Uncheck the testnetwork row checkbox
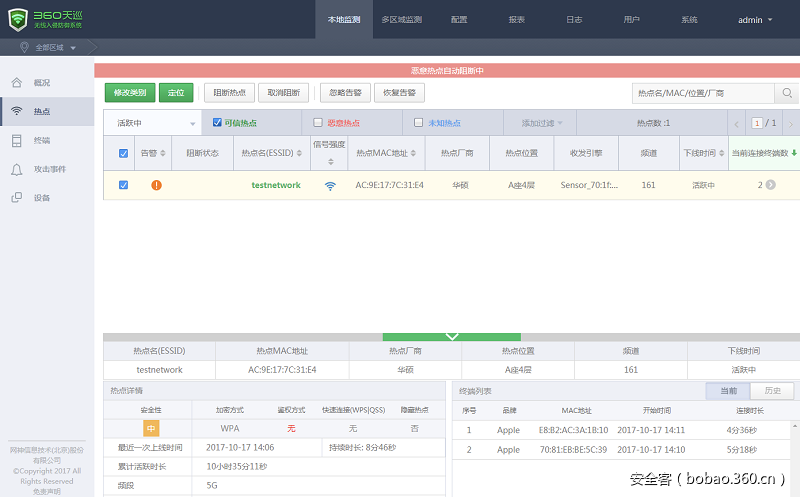800x497 pixels. 123,185
